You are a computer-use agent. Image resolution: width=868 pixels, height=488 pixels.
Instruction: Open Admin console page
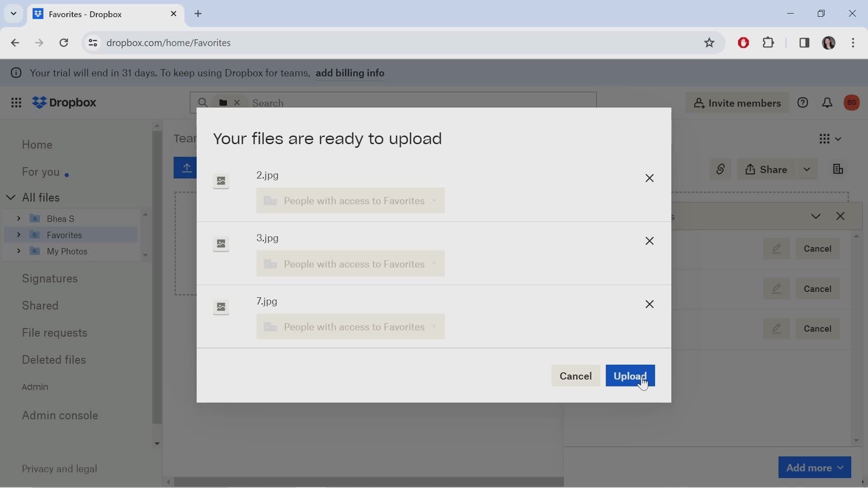pyautogui.click(x=60, y=415)
